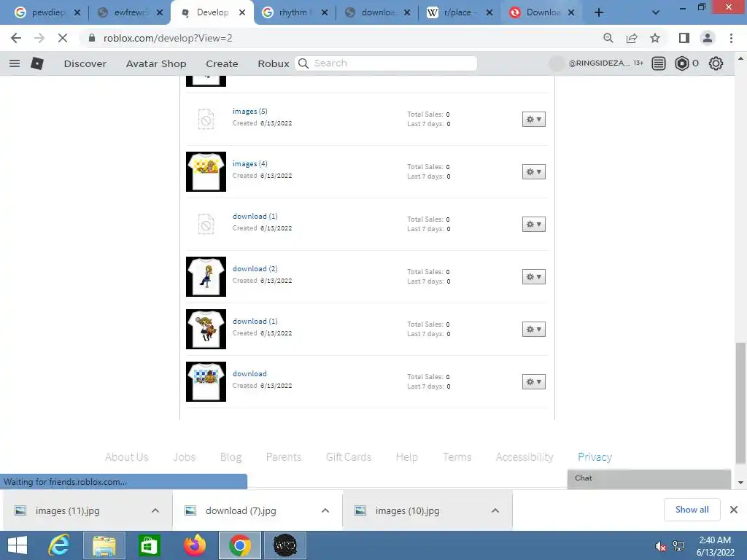Open the About Us footer link
The image size is (747, 560).
click(127, 457)
